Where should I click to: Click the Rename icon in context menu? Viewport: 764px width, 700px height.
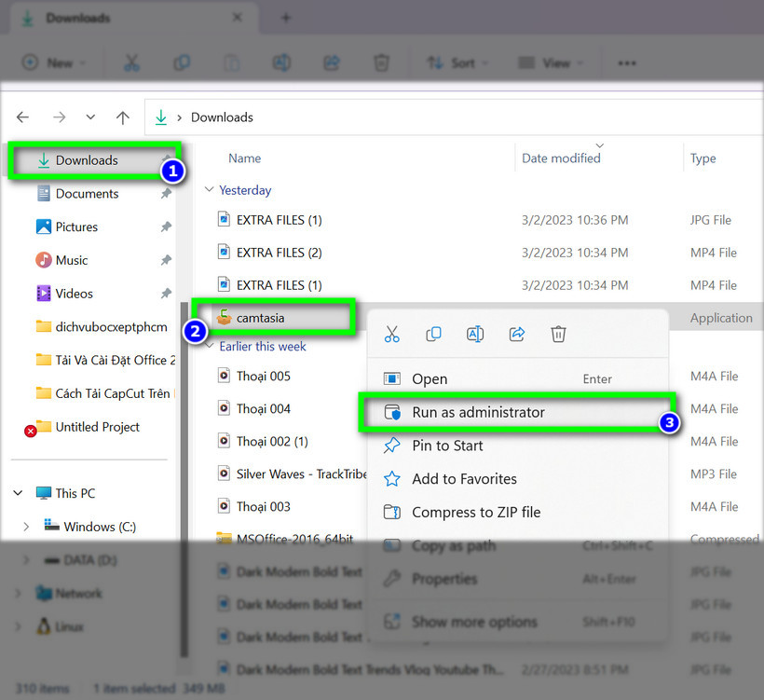click(x=475, y=334)
